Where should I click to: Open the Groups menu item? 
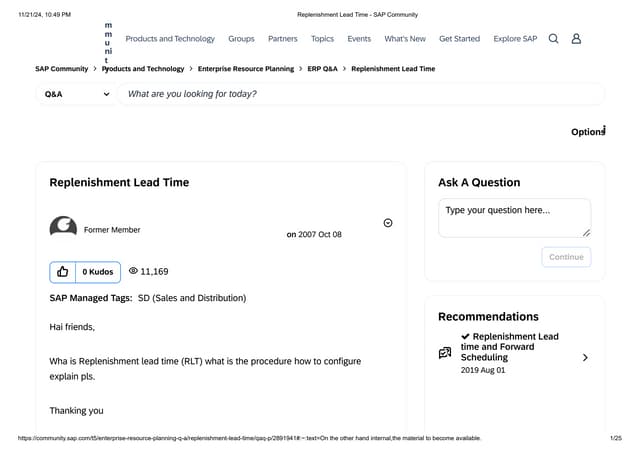241,39
